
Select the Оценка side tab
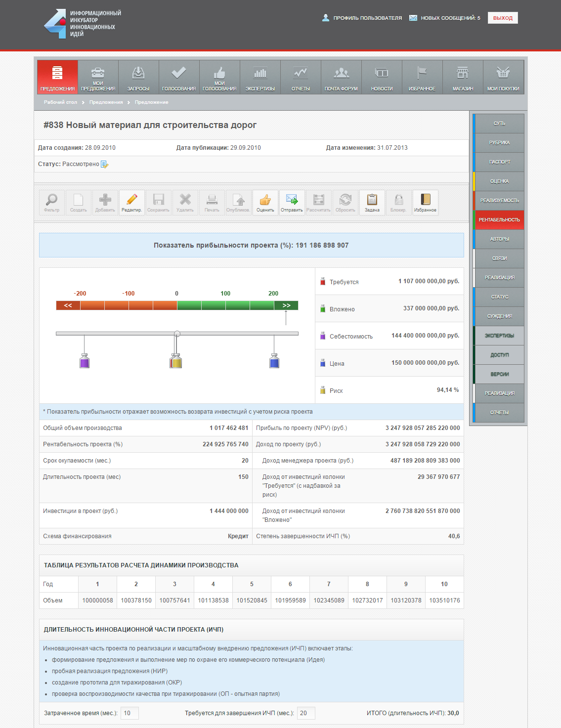point(499,181)
